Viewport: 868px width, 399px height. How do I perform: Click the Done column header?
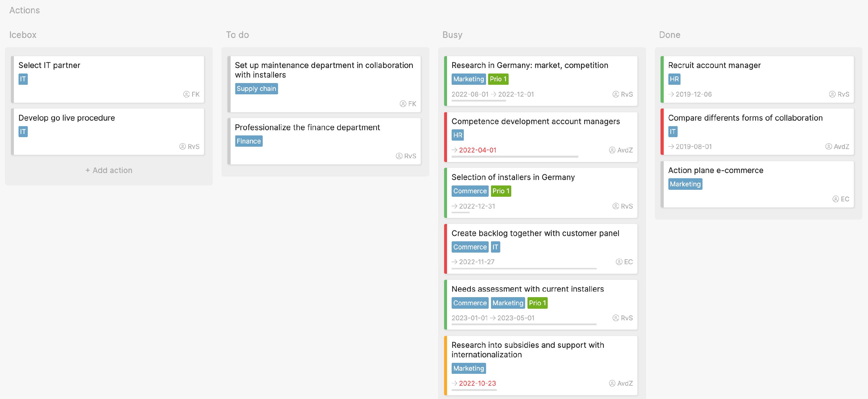coord(670,35)
